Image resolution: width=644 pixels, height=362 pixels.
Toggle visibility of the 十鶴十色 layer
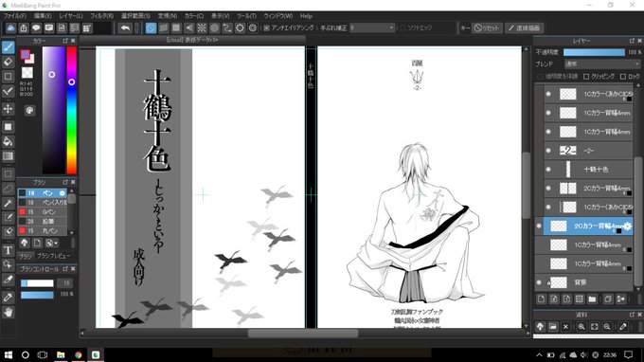(x=548, y=170)
